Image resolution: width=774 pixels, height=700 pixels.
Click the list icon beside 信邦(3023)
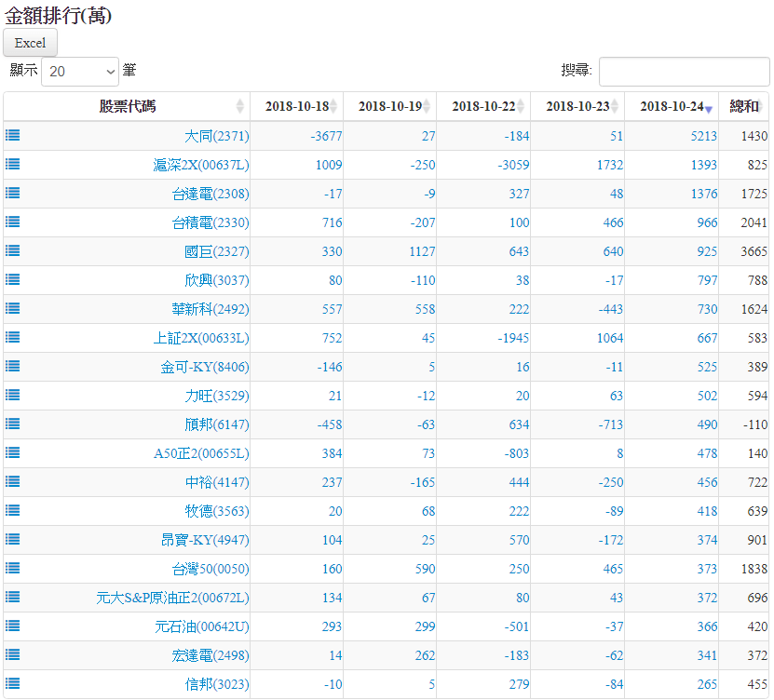pos(13,683)
